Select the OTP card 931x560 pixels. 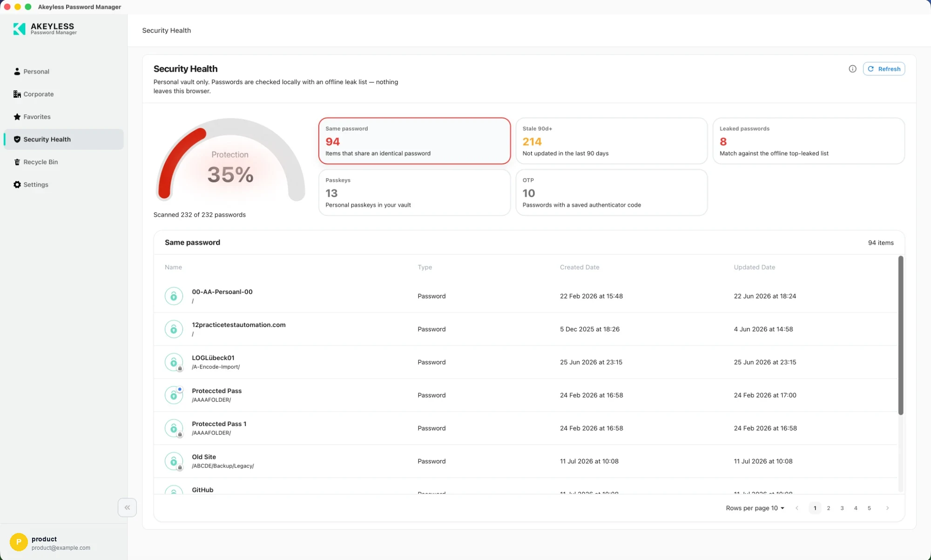pyautogui.click(x=611, y=193)
